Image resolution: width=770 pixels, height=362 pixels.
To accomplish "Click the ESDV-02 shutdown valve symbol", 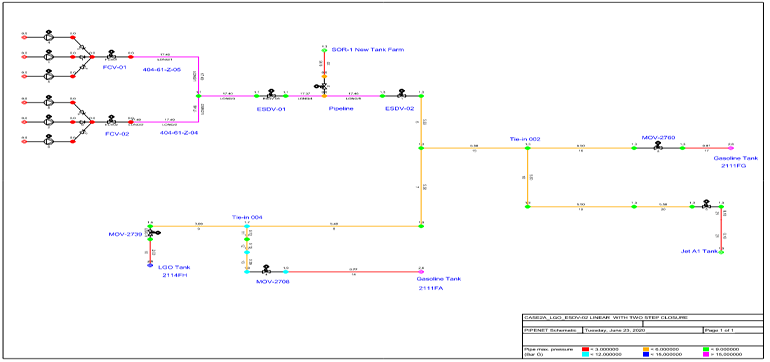I will 402,94.
